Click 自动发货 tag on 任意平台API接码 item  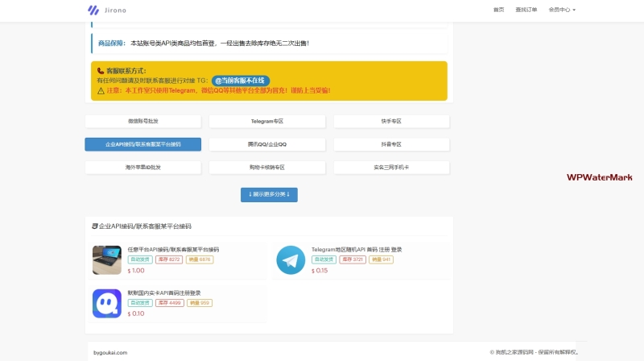click(x=140, y=259)
